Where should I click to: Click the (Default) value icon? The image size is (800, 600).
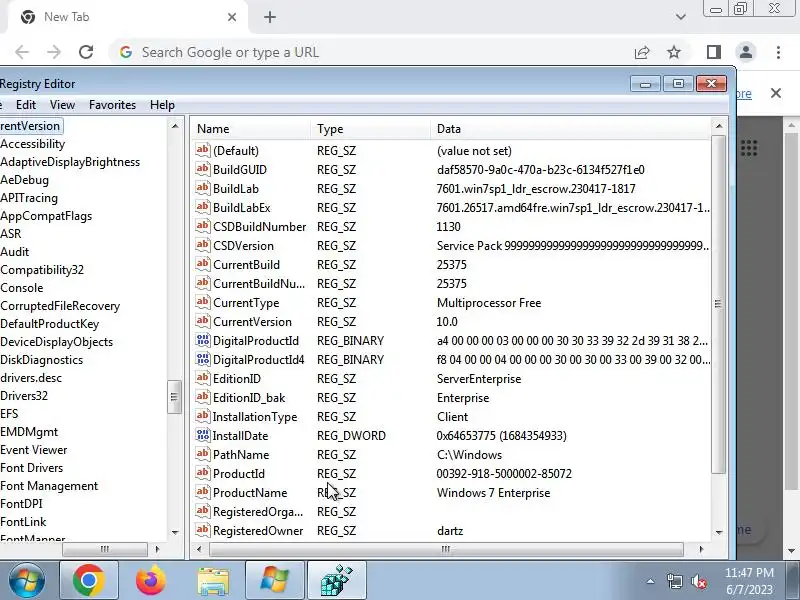click(x=203, y=150)
